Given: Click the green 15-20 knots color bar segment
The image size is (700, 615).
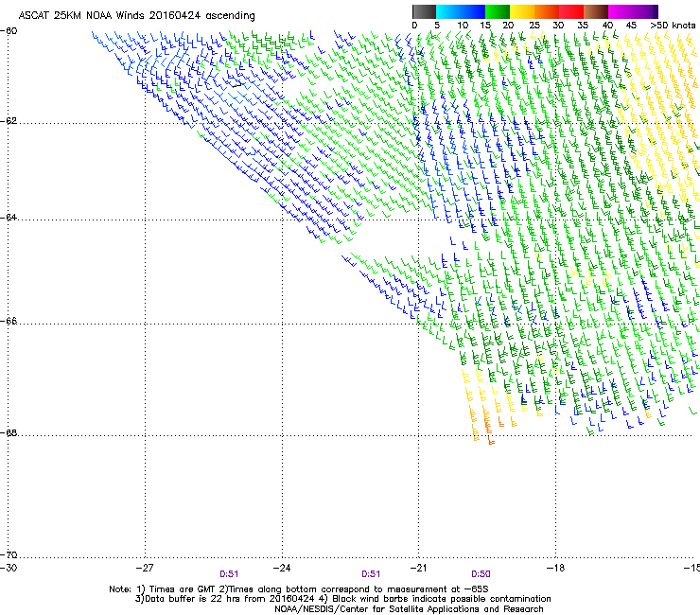Looking at the screenshot, I should [x=498, y=11].
